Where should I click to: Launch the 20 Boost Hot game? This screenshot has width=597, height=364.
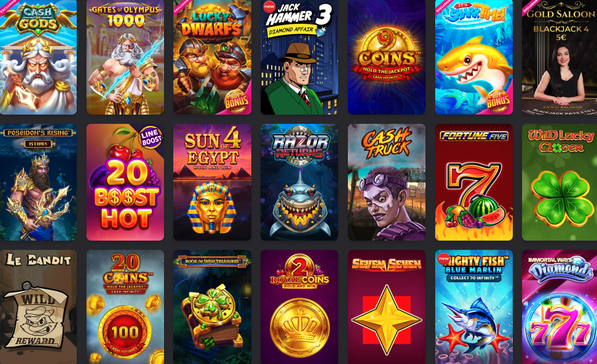coord(125,182)
